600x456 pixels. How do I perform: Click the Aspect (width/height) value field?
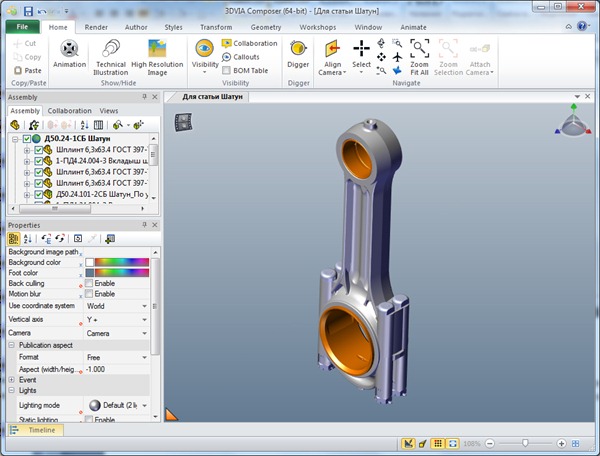click(x=116, y=370)
